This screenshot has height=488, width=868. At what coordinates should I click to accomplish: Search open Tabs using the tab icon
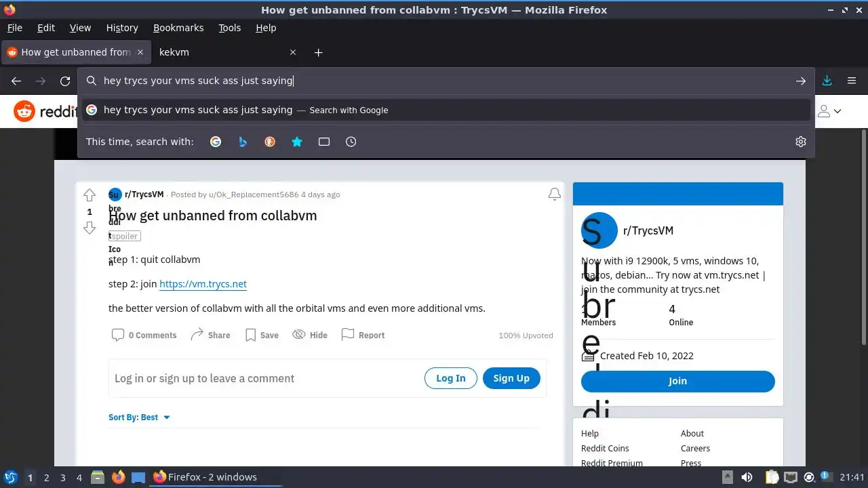point(324,142)
